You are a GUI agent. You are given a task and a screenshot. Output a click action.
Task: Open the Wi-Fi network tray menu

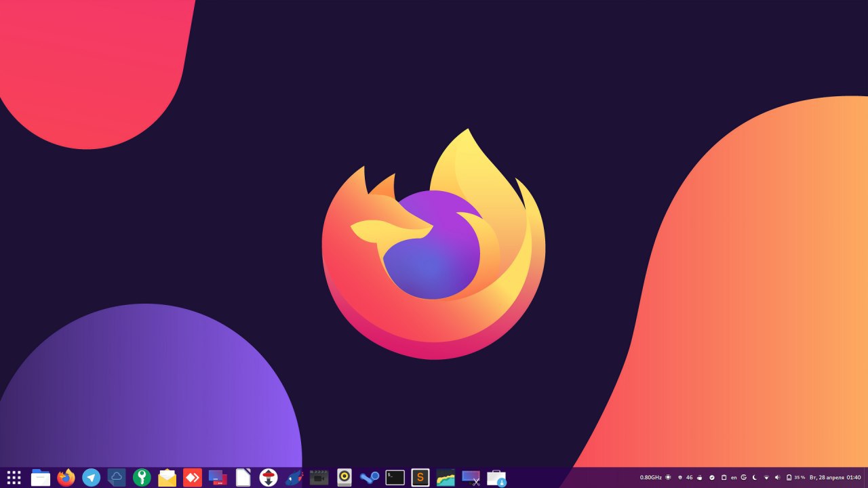[766, 478]
